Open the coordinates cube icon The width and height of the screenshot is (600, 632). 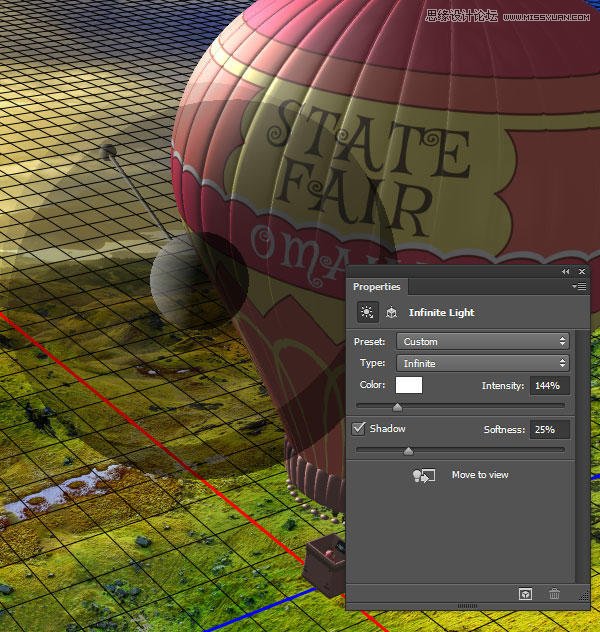pyautogui.click(x=391, y=313)
